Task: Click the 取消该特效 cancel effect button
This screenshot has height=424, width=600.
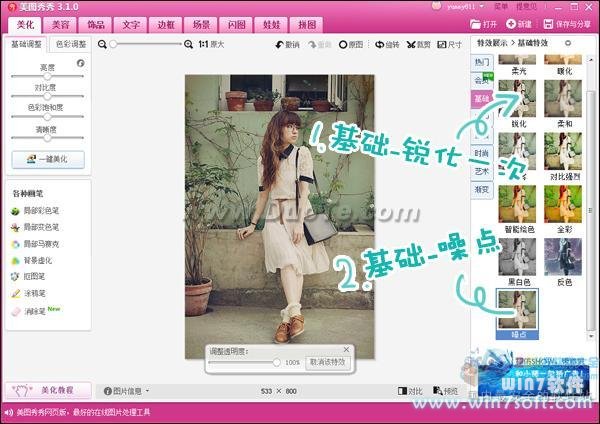Action: coord(327,362)
